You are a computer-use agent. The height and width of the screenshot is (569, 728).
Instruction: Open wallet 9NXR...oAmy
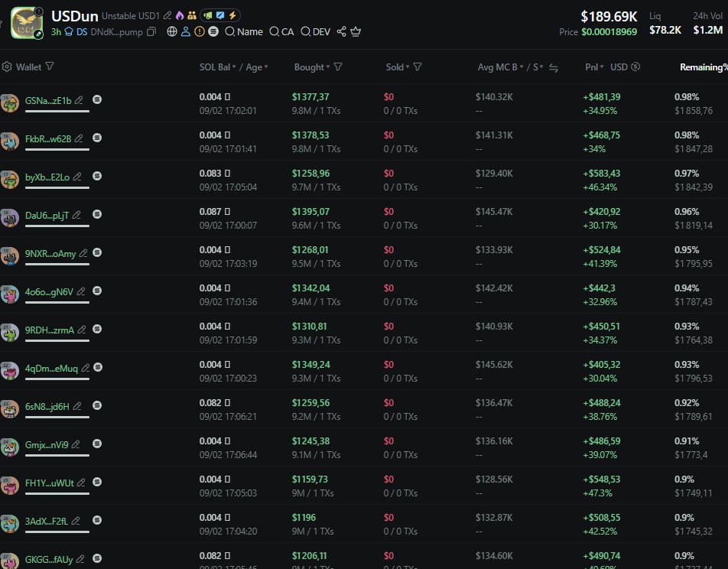(50, 254)
